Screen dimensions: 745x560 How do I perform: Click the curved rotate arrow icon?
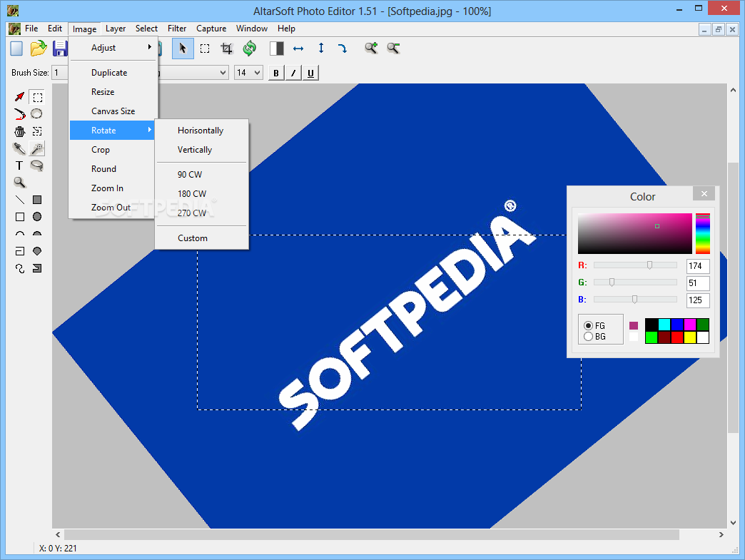pos(343,49)
